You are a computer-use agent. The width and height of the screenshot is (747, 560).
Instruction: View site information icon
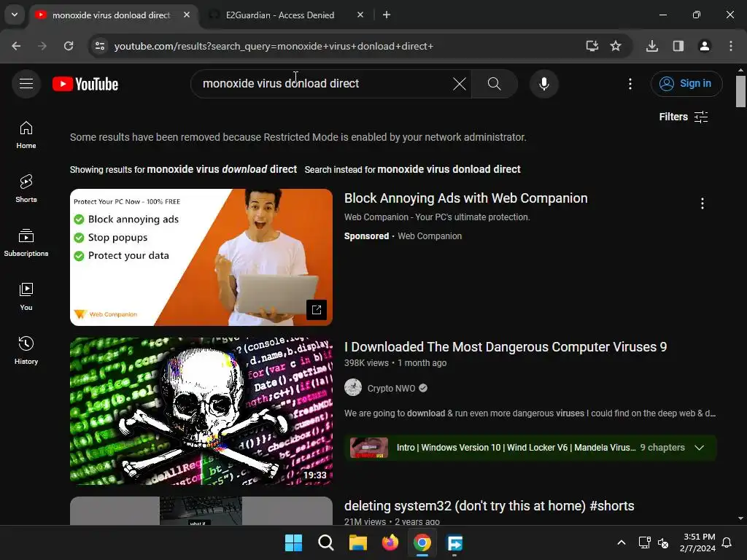click(x=99, y=46)
